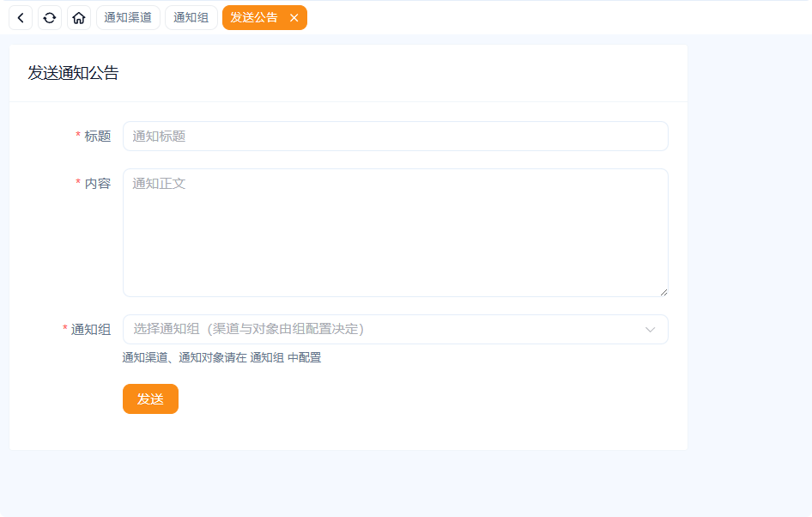Viewport: 812px width, 517px height.
Task: Click the back arrow icon
Action: (x=21, y=18)
